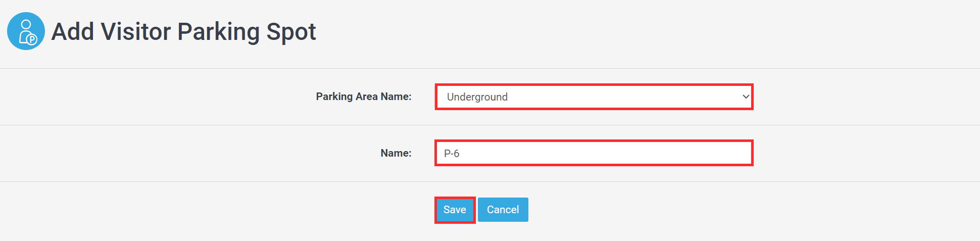Place the cursor after P-6 text
Viewport: 980px width, 241px height.
[461, 154]
